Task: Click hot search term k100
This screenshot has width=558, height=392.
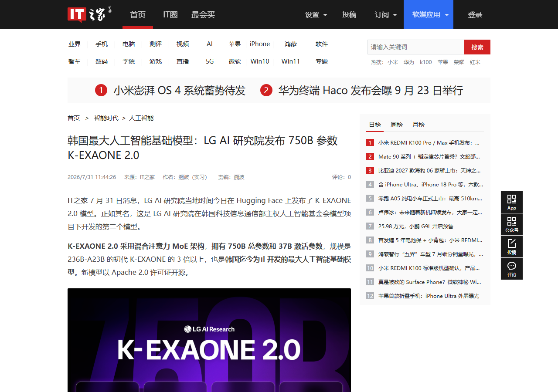Action: [426, 62]
